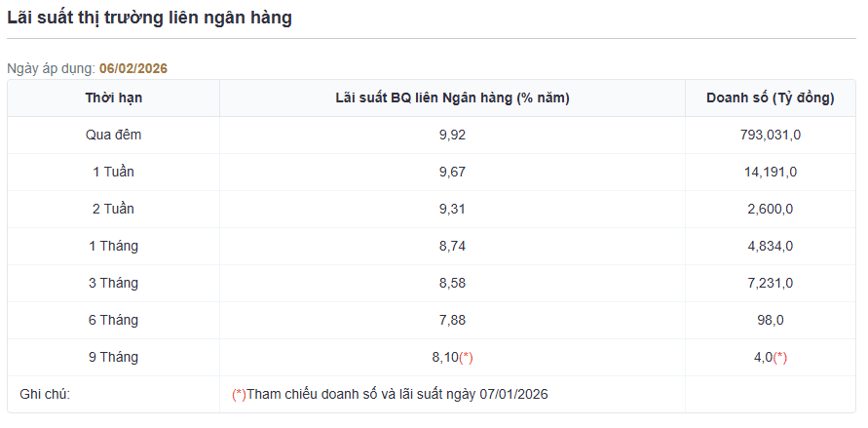
Task: Click the Ghi chú label
Action: 45,395
